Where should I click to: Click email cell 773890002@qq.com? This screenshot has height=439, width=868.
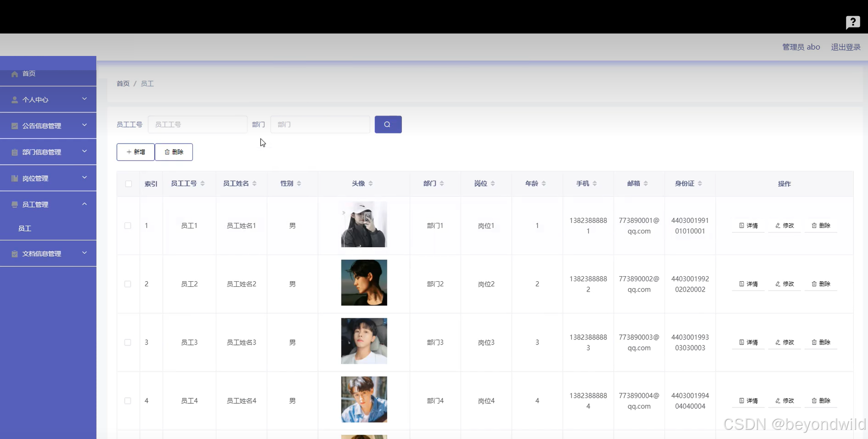point(639,284)
